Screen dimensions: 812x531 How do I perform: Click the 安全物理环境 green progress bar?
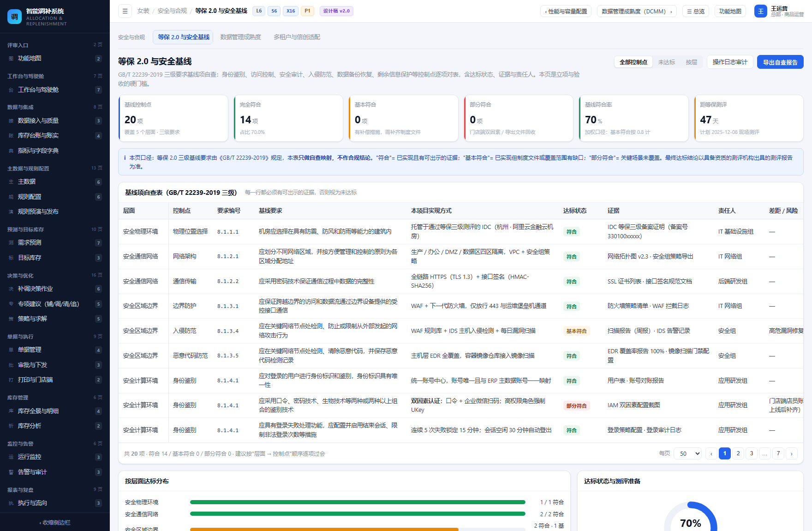[x=358, y=502]
